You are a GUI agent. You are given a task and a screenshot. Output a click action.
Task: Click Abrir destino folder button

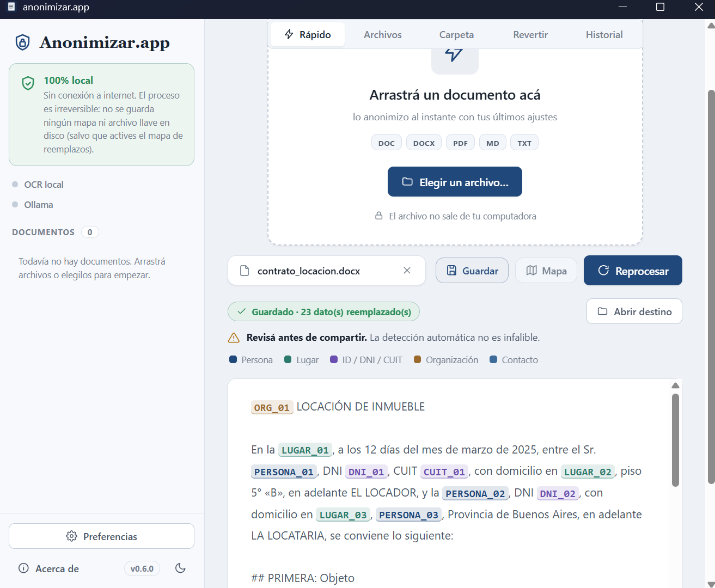(x=634, y=311)
